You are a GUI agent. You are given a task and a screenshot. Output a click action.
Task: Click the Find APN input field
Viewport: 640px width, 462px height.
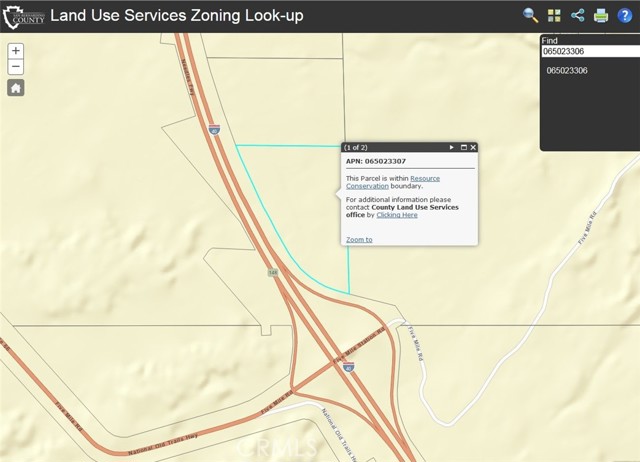pos(589,51)
